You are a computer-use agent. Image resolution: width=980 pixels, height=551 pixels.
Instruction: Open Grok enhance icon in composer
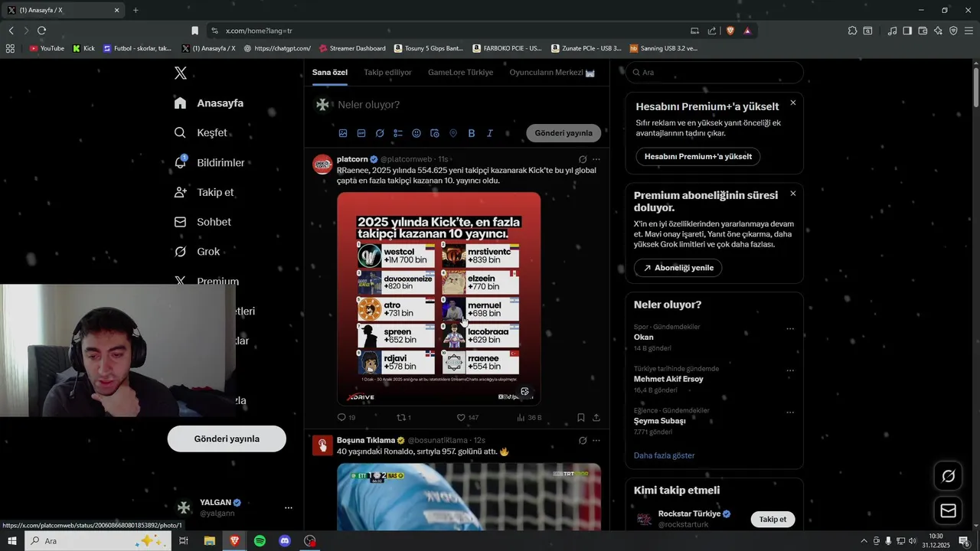point(380,133)
